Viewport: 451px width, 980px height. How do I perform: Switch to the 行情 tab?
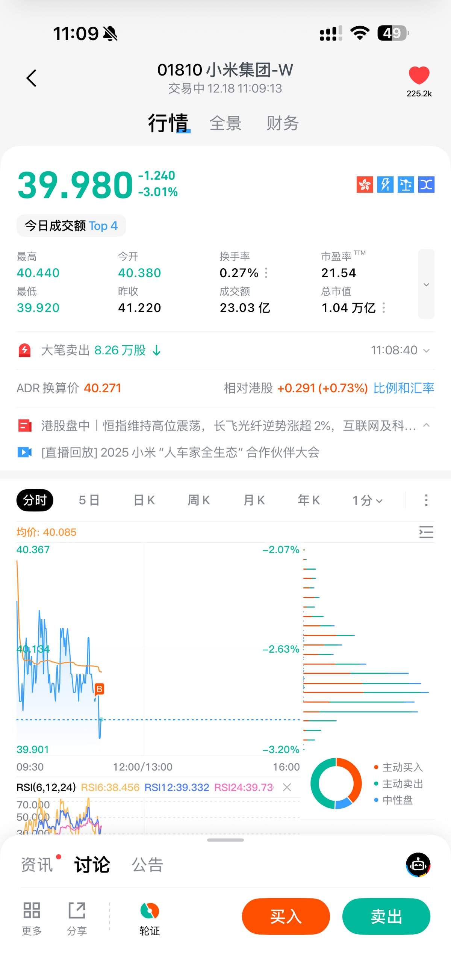[x=168, y=123]
